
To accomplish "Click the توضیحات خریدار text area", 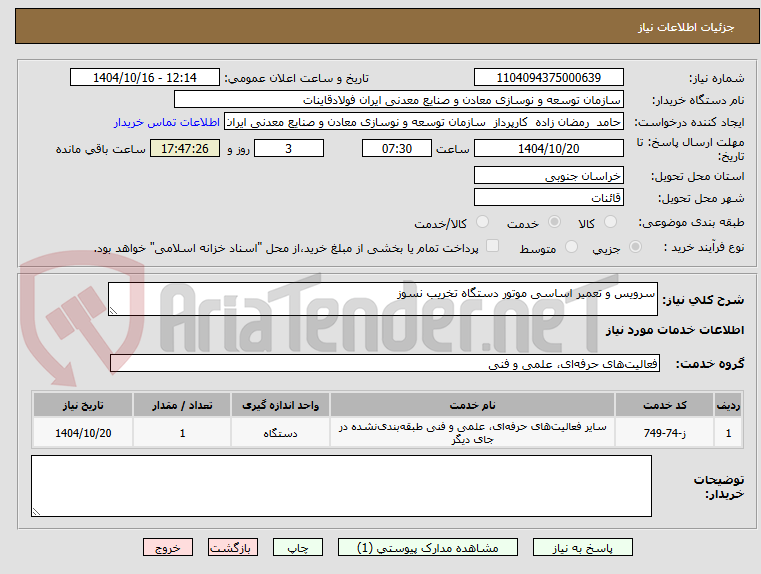I will 341,486.
